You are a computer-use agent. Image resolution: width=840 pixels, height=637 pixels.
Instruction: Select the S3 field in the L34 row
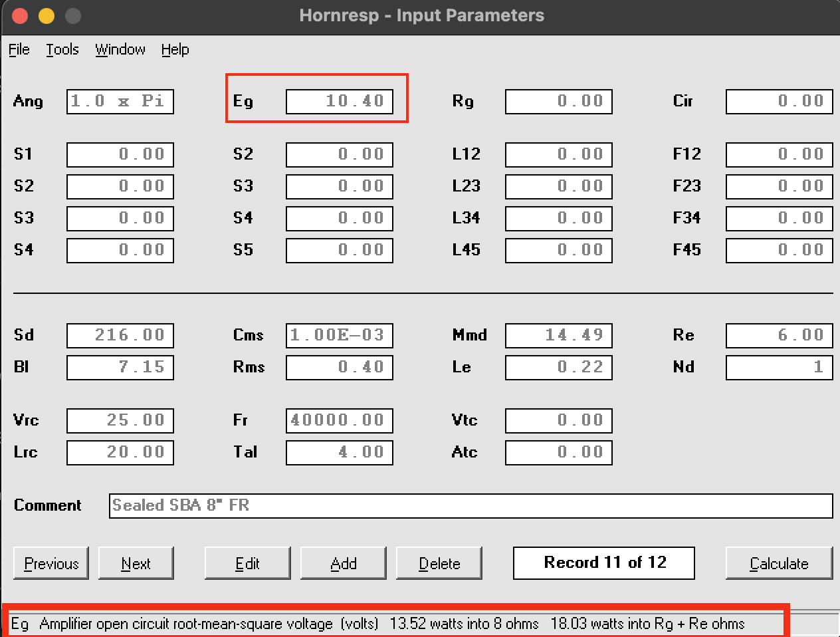click(x=120, y=219)
